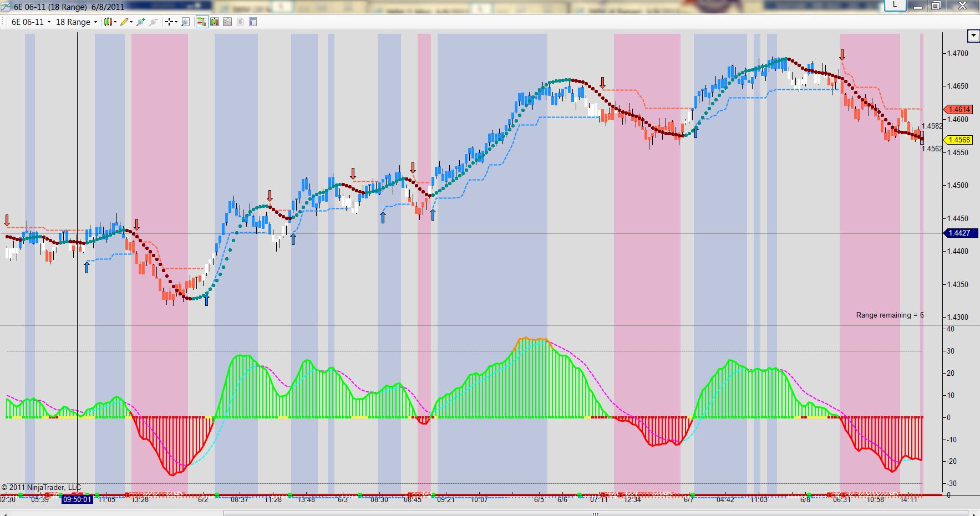Select the crosshair cursor tool
This screenshot has width=980, height=516.
169,22
